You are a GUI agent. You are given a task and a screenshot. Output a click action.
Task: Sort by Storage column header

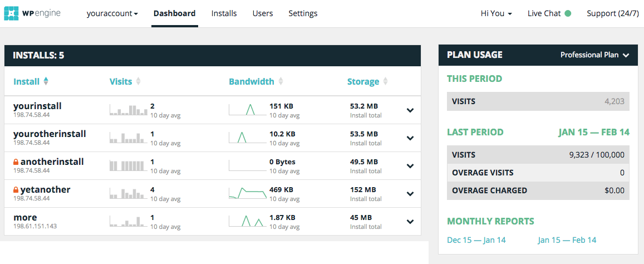coord(363,81)
